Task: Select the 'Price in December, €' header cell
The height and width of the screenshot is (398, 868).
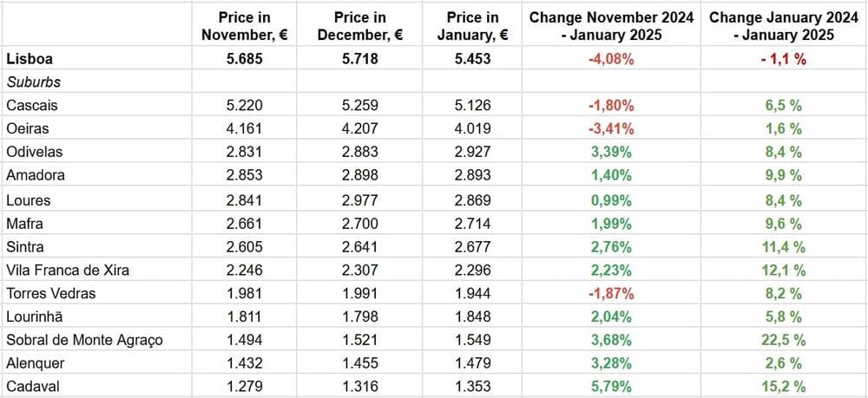Action: pos(360,26)
